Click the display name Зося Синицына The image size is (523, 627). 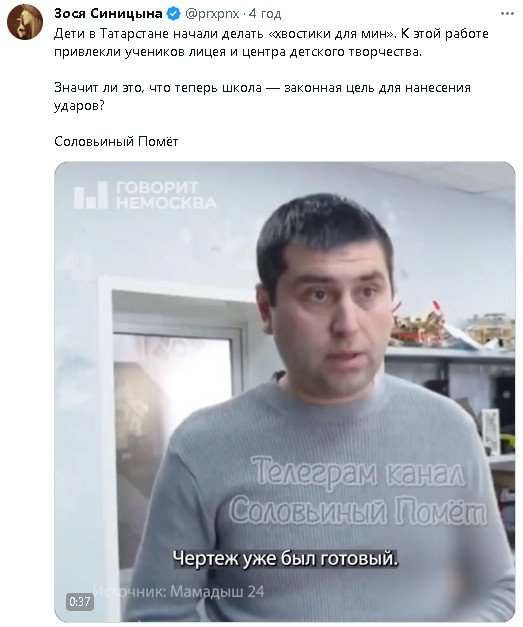pyautogui.click(x=108, y=14)
